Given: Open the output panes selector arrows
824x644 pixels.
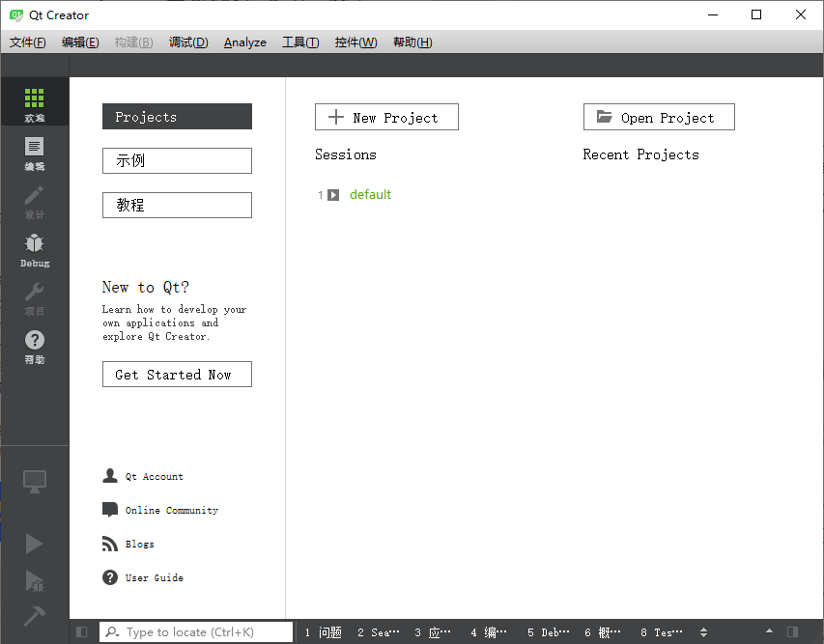Looking at the screenshot, I should click(703, 631).
